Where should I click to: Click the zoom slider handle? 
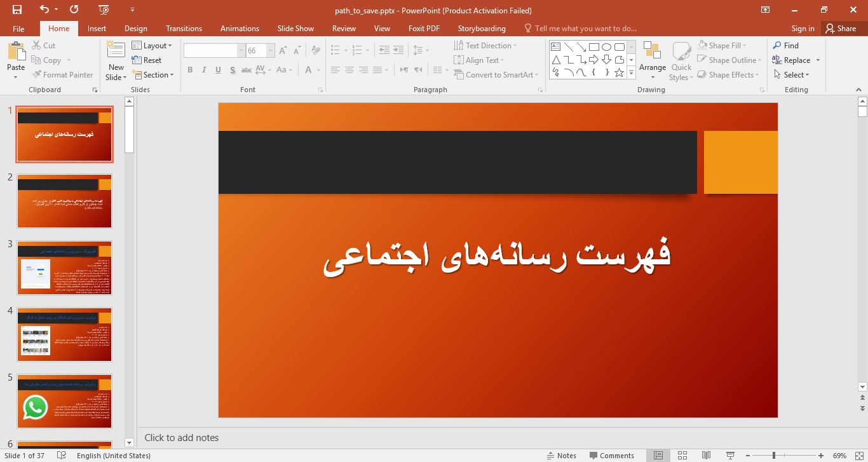pyautogui.click(x=774, y=456)
